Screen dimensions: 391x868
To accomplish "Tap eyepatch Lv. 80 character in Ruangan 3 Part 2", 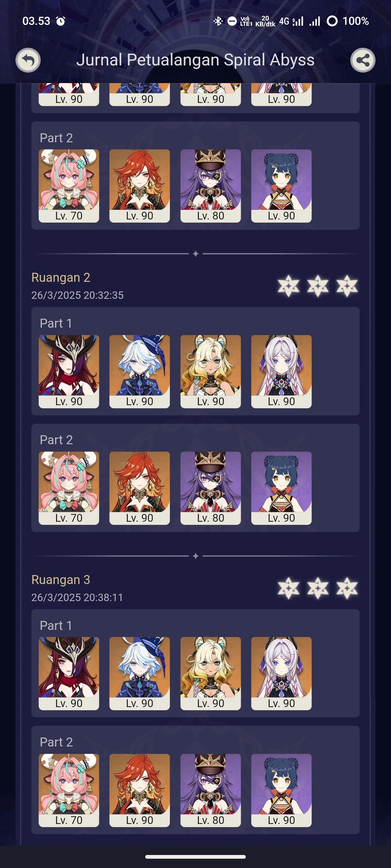I will point(210,790).
